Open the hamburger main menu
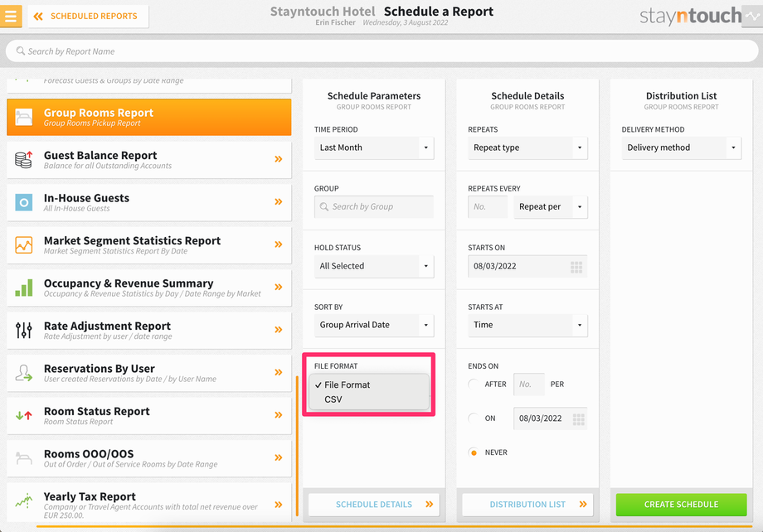This screenshot has width=763, height=532. [x=11, y=16]
